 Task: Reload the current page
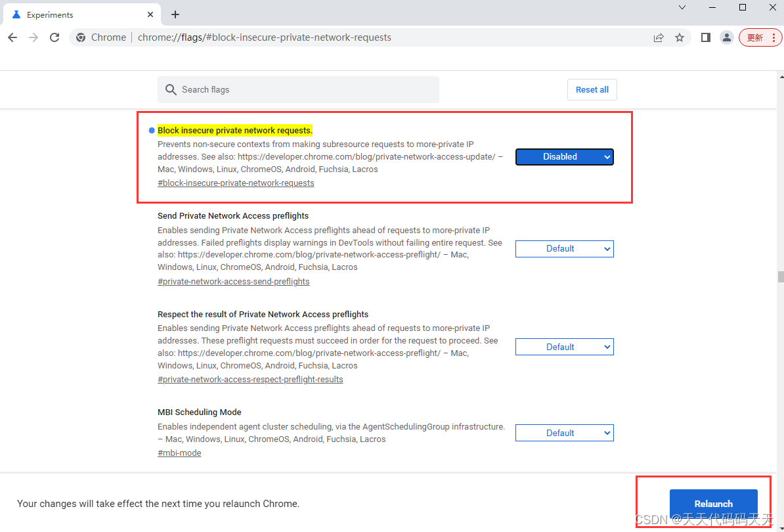pyautogui.click(x=54, y=37)
